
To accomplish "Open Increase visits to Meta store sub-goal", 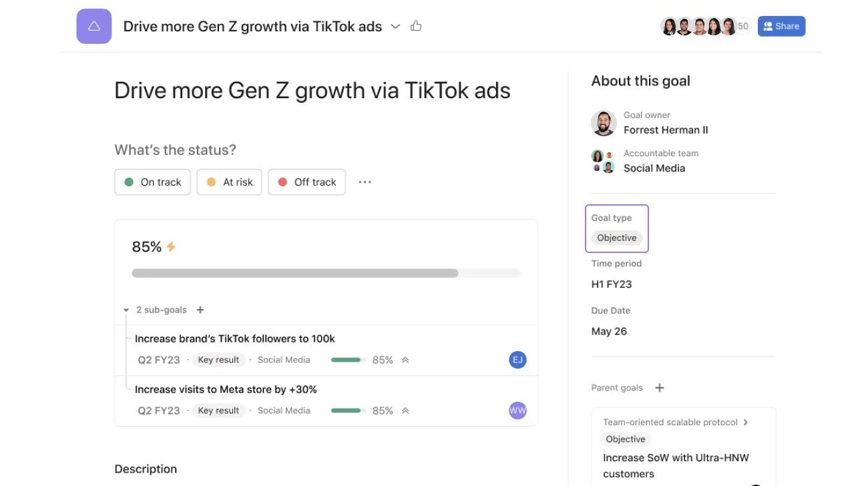I will click(x=226, y=389).
